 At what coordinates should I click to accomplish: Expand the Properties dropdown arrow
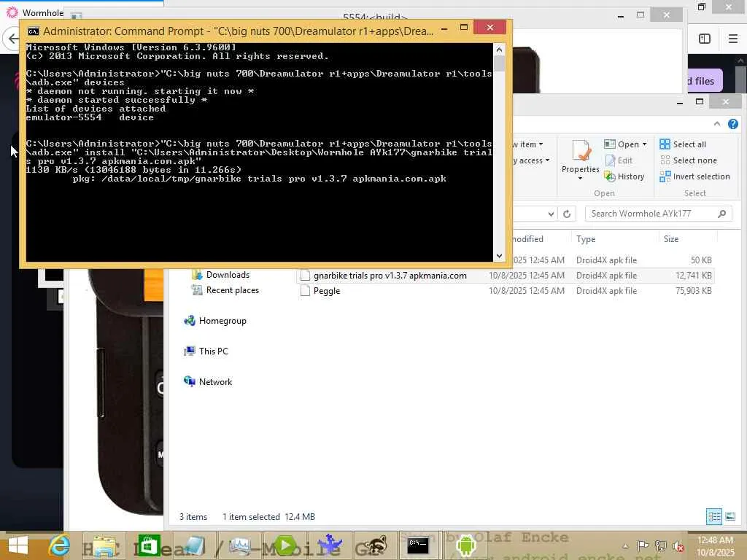tap(580, 179)
